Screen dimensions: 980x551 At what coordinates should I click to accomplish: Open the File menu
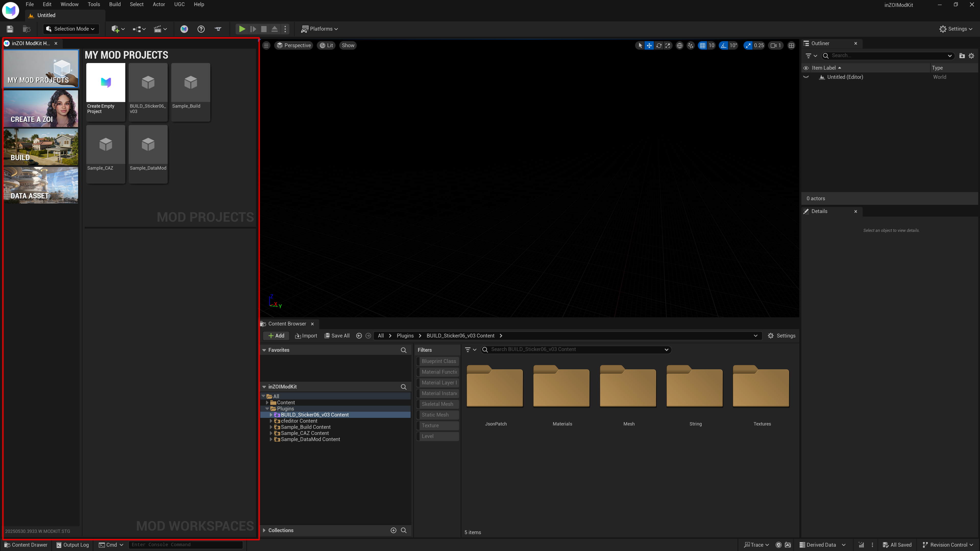(x=30, y=4)
